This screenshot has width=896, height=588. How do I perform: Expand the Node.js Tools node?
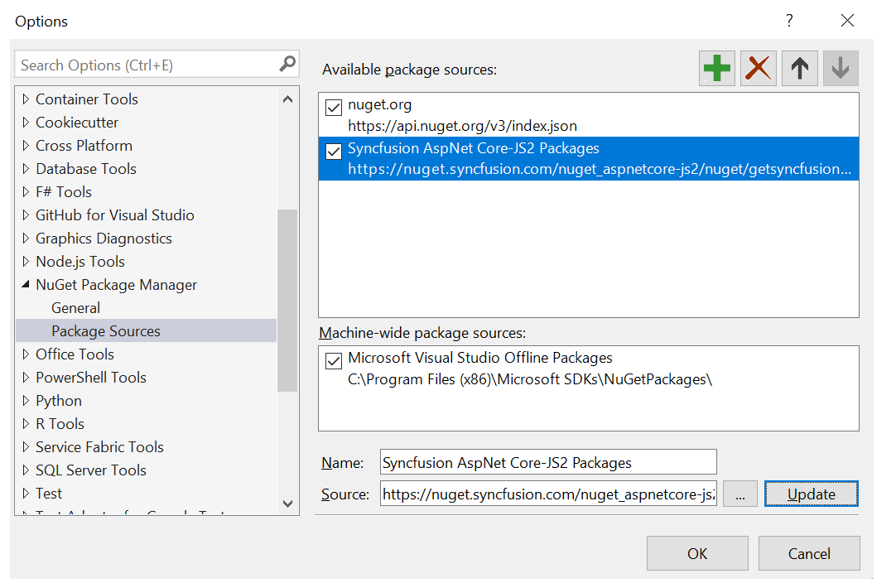[25, 262]
